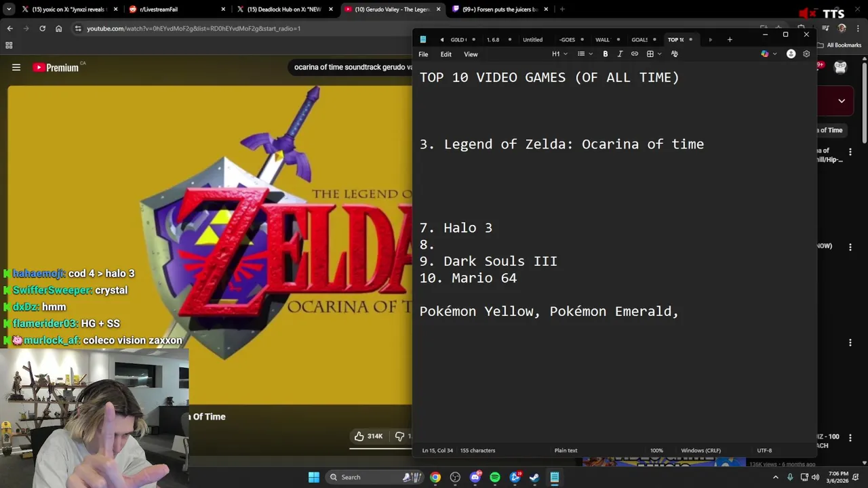Click Windows taskbar Search box

373,477
